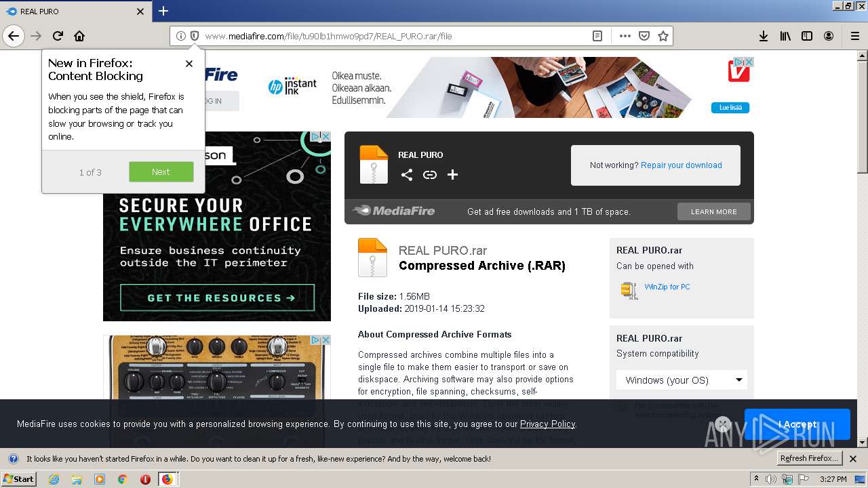This screenshot has height=488, width=868.
Task: Save page to Pocket icon
Action: click(644, 36)
